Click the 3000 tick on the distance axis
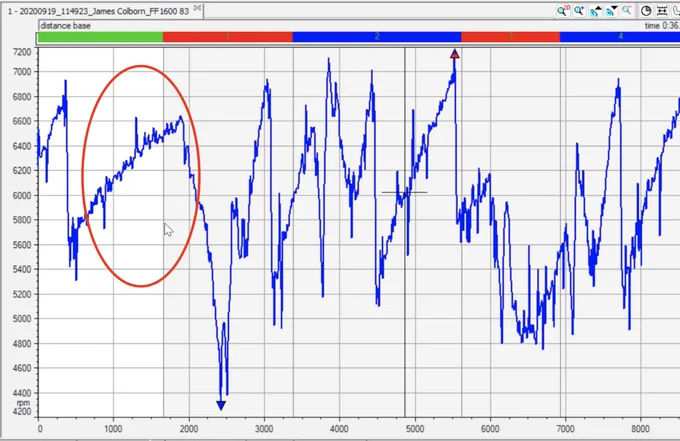The image size is (680, 441). 264,429
